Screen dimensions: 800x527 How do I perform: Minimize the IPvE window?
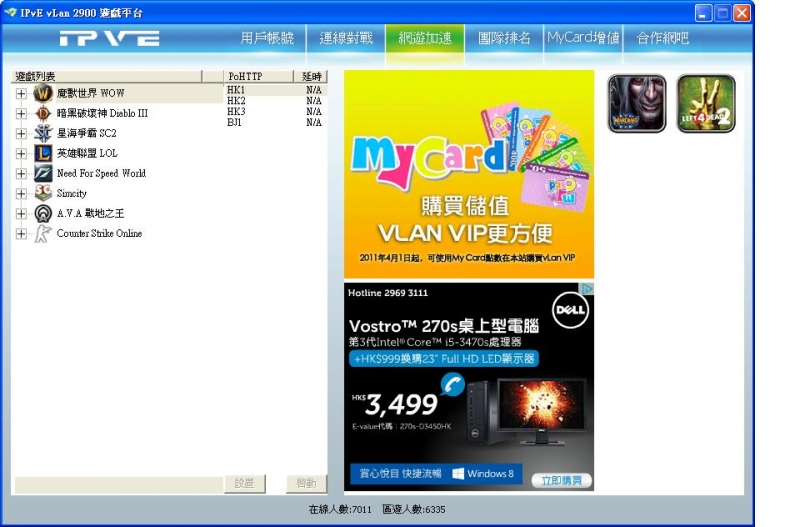click(x=704, y=13)
